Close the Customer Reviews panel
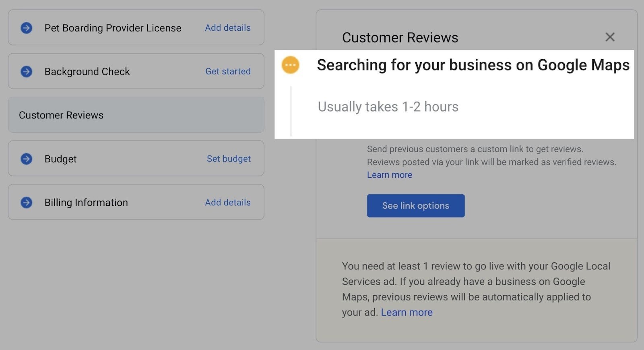644x350 pixels. pos(610,37)
